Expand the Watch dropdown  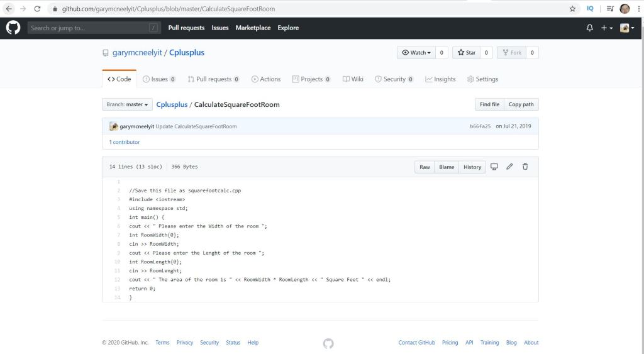coord(416,53)
